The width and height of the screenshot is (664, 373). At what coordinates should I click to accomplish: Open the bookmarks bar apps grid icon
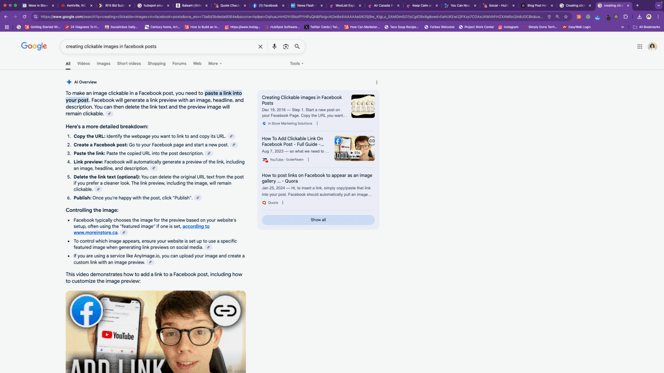(x=7, y=27)
